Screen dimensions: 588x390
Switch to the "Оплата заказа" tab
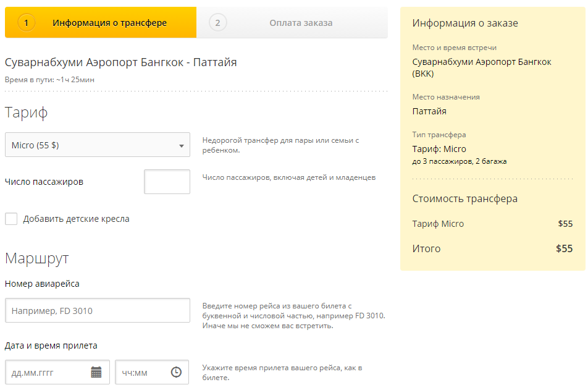click(x=301, y=23)
